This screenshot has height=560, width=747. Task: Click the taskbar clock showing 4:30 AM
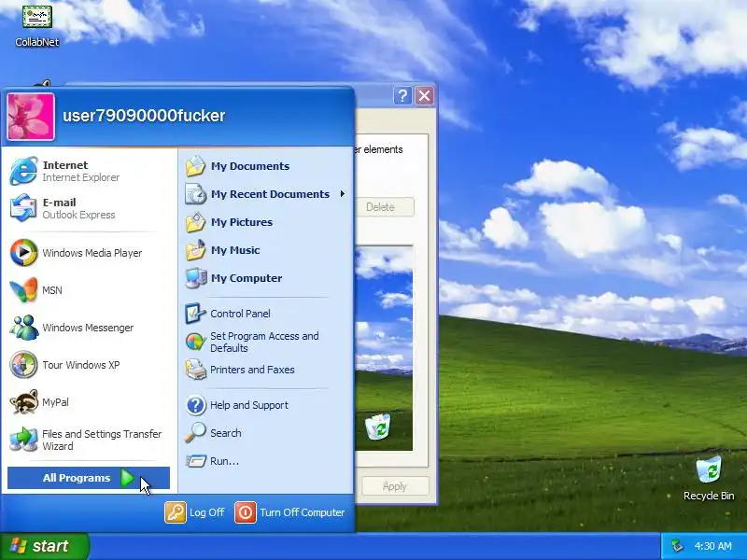[713, 546]
